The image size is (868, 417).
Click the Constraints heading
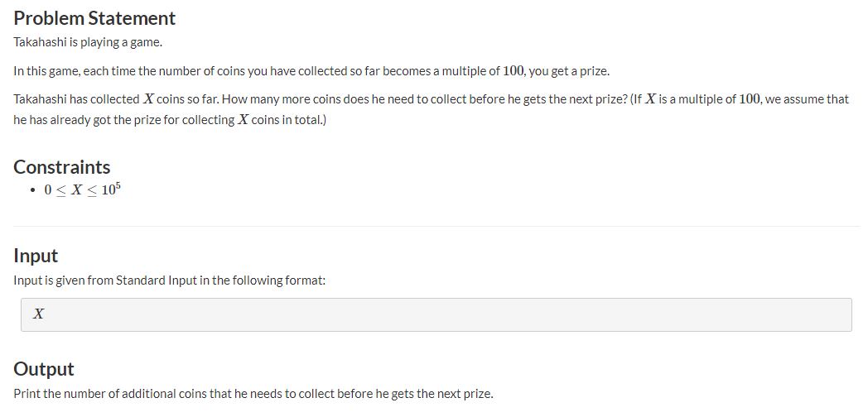point(61,167)
